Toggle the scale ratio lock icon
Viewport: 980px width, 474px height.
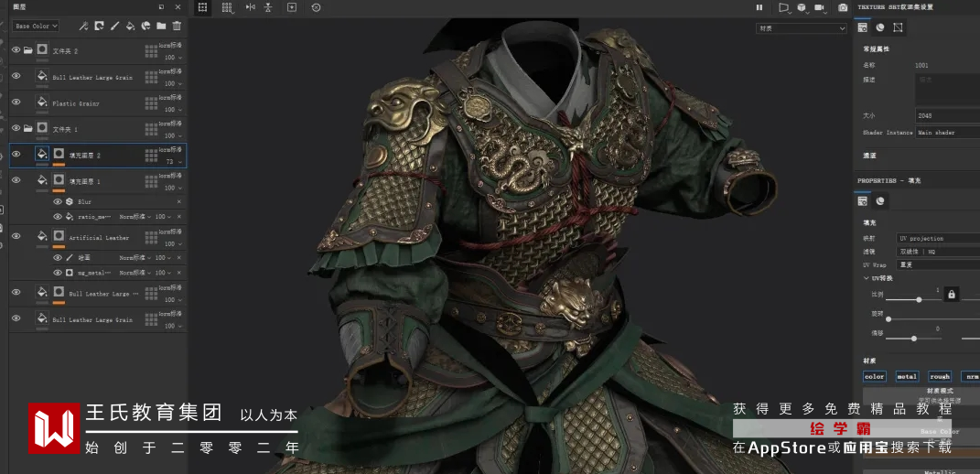click(x=952, y=294)
